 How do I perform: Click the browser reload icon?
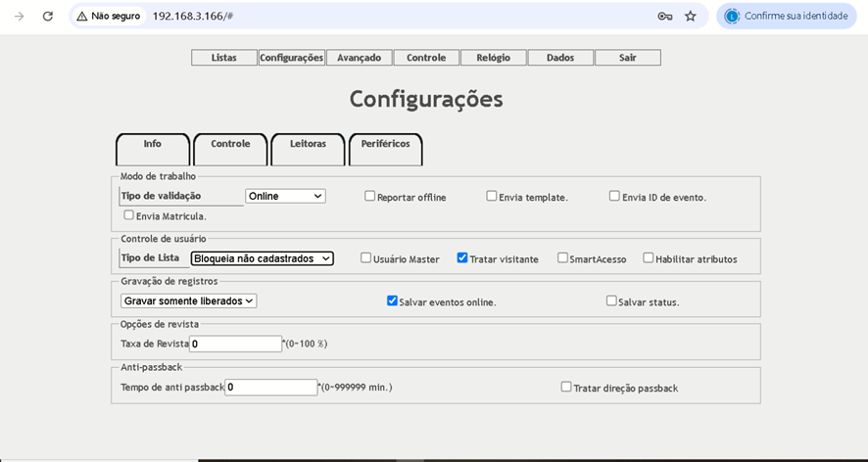(x=47, y=16)
